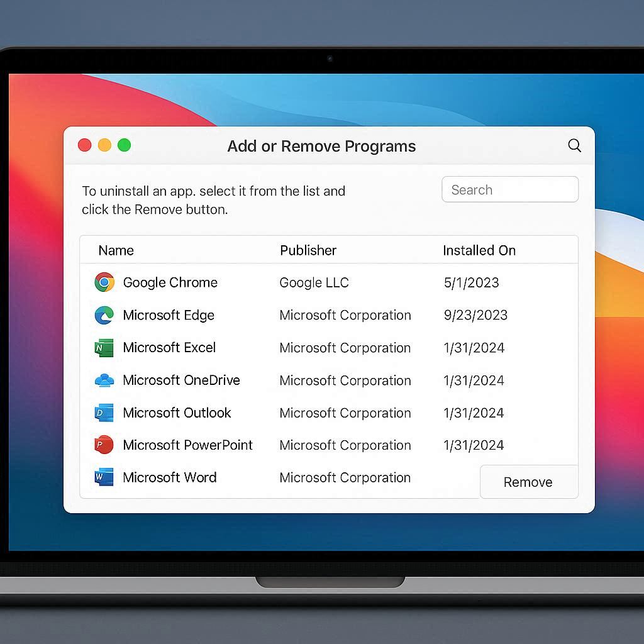The height and width of the screenshot is (644, 644).
Task: Select the Microsoft PowerPoint icon
Action: 104,445
